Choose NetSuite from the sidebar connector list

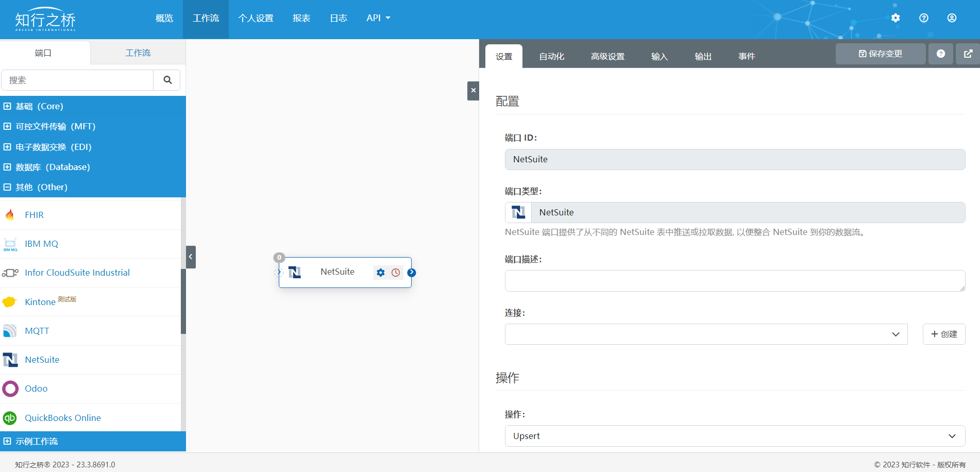90,360
